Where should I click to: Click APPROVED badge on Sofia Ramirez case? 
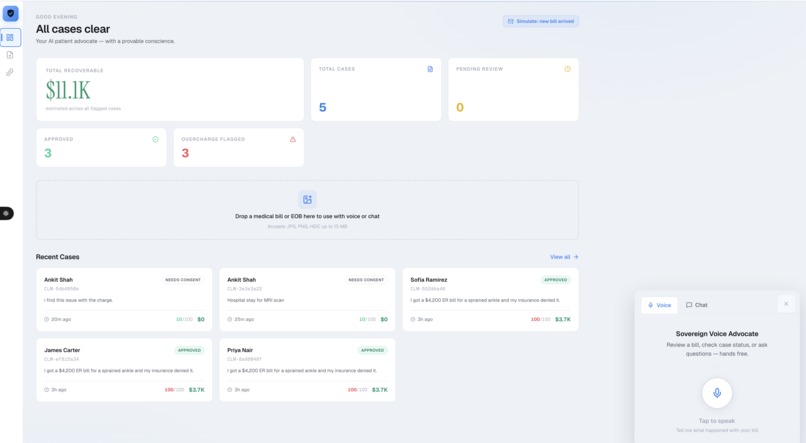(x=556, y=280)
